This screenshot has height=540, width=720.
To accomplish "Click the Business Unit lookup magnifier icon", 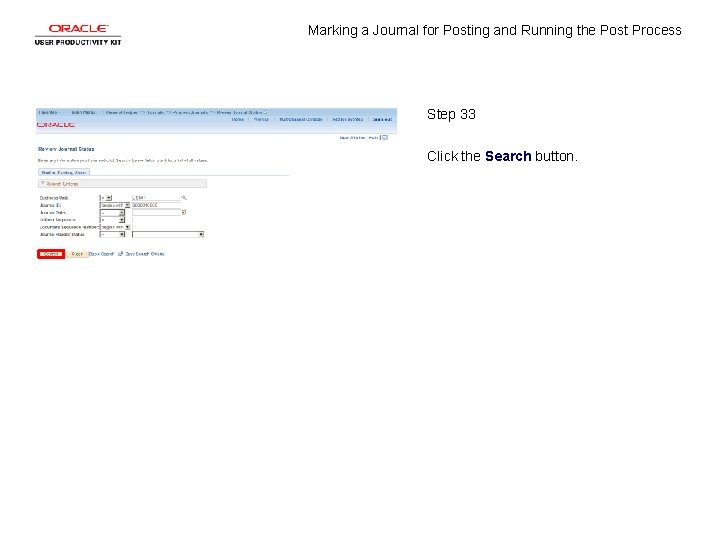I will [184, 198].
